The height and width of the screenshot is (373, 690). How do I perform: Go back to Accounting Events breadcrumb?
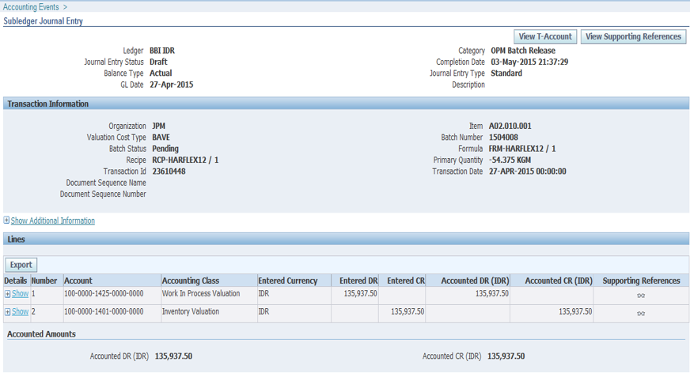(x=31, y=7)
